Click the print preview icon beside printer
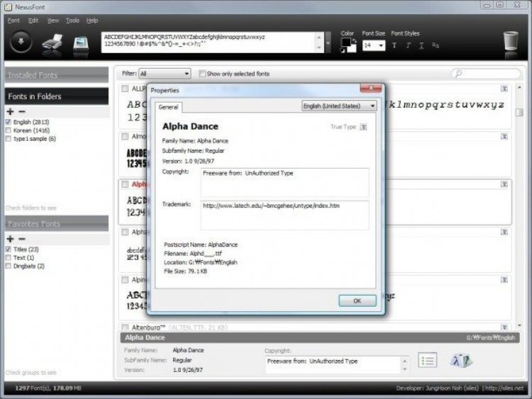 [x=81, y=44]
